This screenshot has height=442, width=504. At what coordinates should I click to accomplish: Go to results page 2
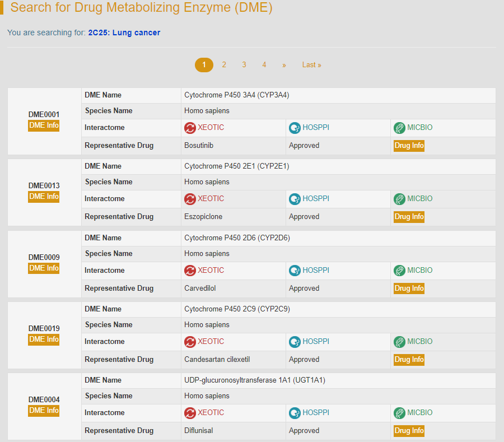tap(224, 65)
